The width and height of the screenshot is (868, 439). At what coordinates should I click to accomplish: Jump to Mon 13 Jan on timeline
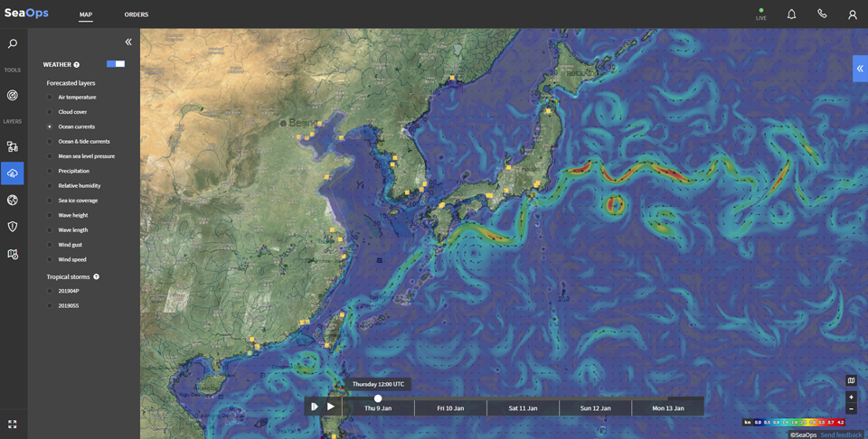pyautogui.click(x=667, y=408)
